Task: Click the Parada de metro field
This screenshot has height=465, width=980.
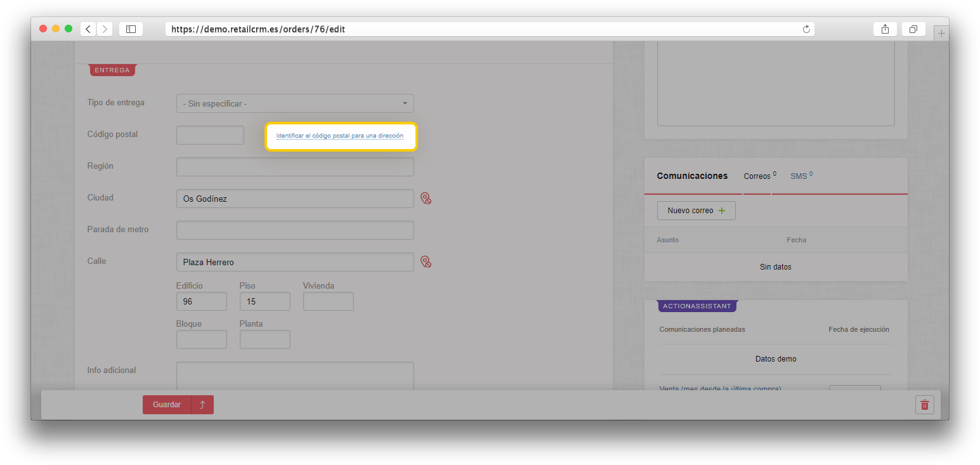Action: coord(295,230)
